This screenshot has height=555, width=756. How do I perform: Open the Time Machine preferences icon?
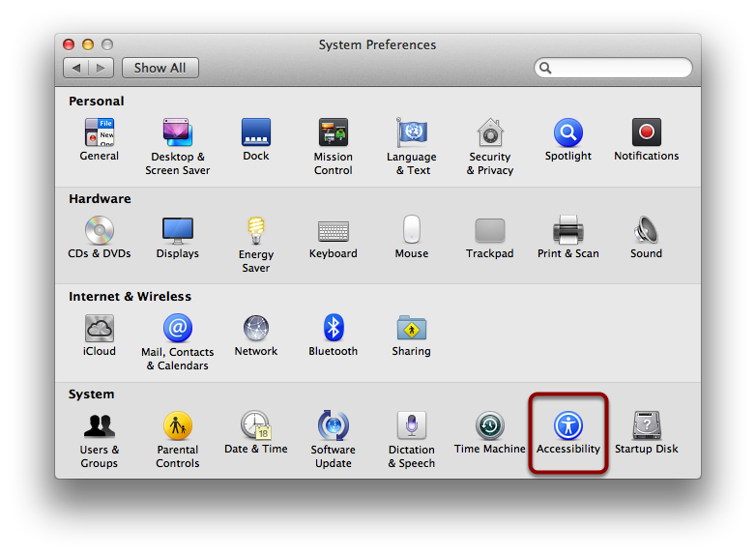click(490, 425)
